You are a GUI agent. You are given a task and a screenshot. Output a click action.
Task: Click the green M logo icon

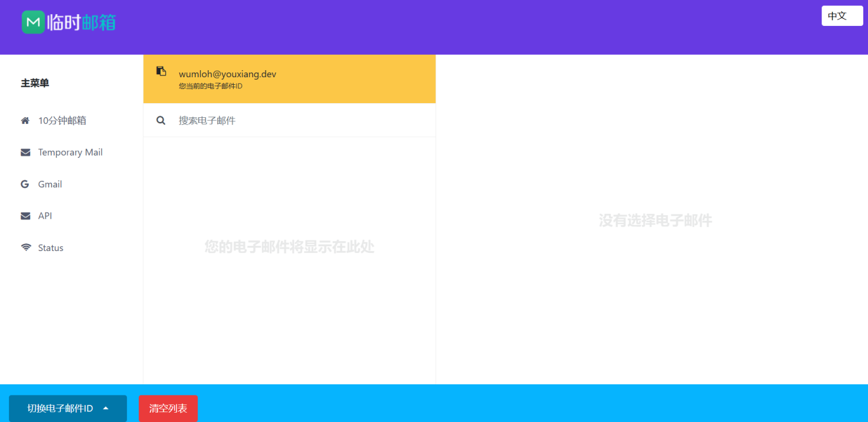pos(33,22)
